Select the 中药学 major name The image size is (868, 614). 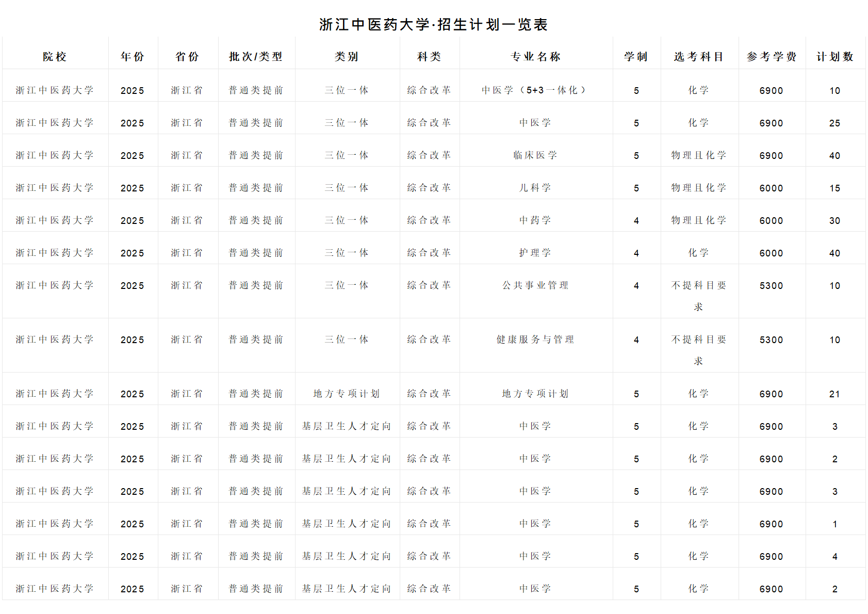tap(535, 220)
